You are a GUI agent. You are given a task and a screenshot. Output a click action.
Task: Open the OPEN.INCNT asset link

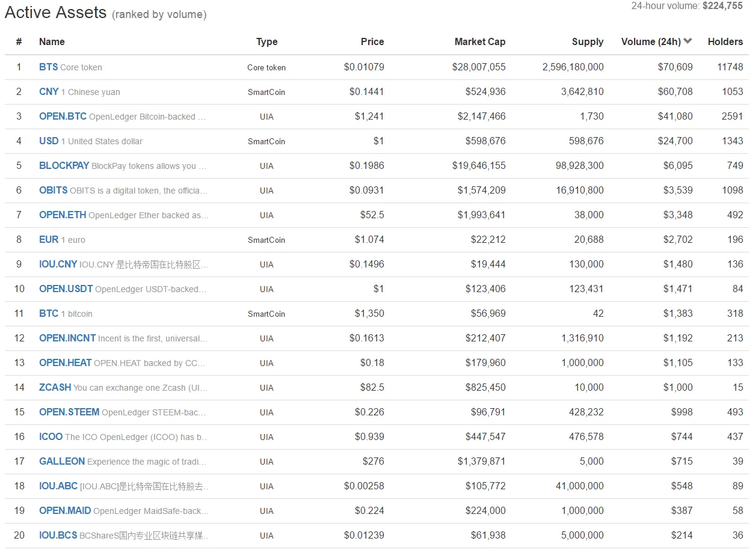coord(67,338)
